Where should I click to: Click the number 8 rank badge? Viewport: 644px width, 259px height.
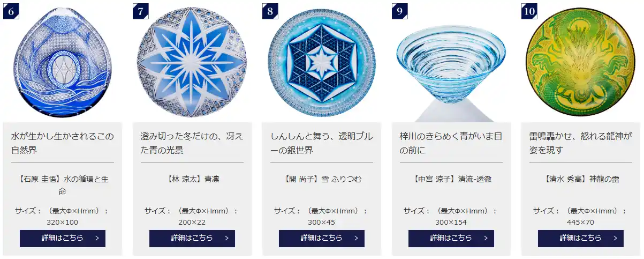pos(270,11)
